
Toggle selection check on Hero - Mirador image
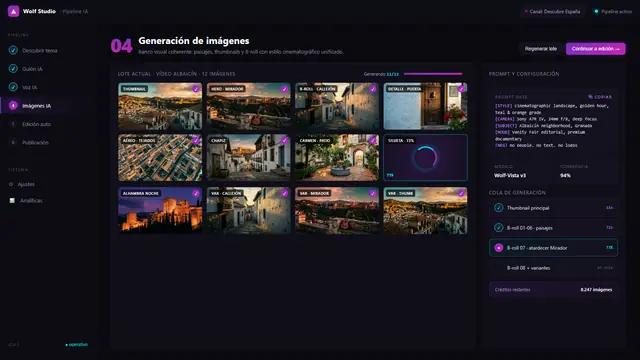(x=284, y=89)
